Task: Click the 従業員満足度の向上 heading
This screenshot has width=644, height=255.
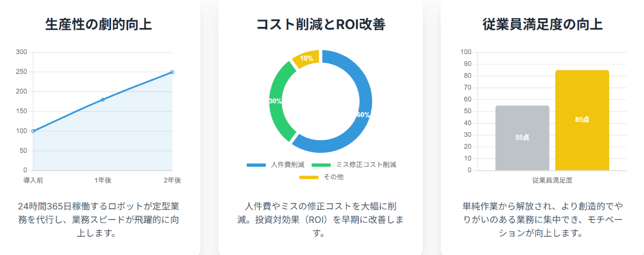Action: tap(542, 25)
